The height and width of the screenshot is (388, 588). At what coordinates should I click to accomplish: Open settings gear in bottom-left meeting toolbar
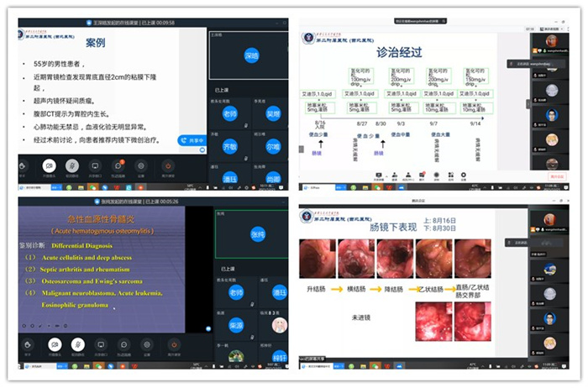(146, 343)
